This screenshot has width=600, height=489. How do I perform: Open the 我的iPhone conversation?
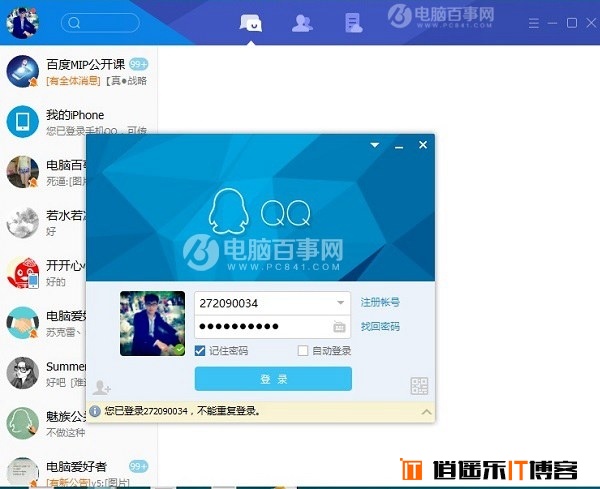click(x=78, y=122)
